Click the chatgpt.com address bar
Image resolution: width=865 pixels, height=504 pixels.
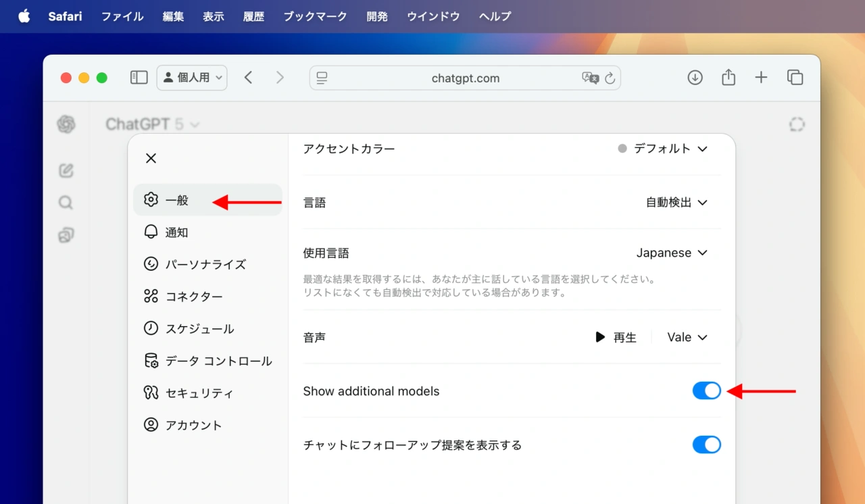[465, 78]
